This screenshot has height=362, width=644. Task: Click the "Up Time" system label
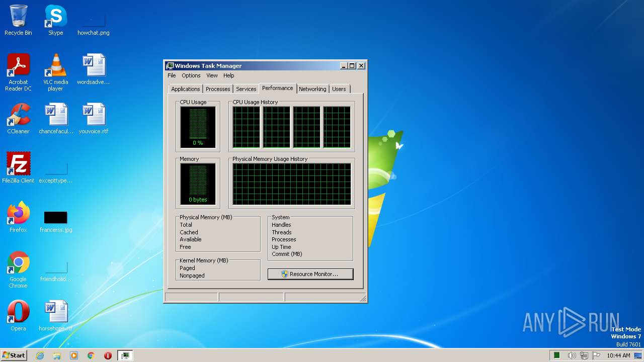point(281,247)
